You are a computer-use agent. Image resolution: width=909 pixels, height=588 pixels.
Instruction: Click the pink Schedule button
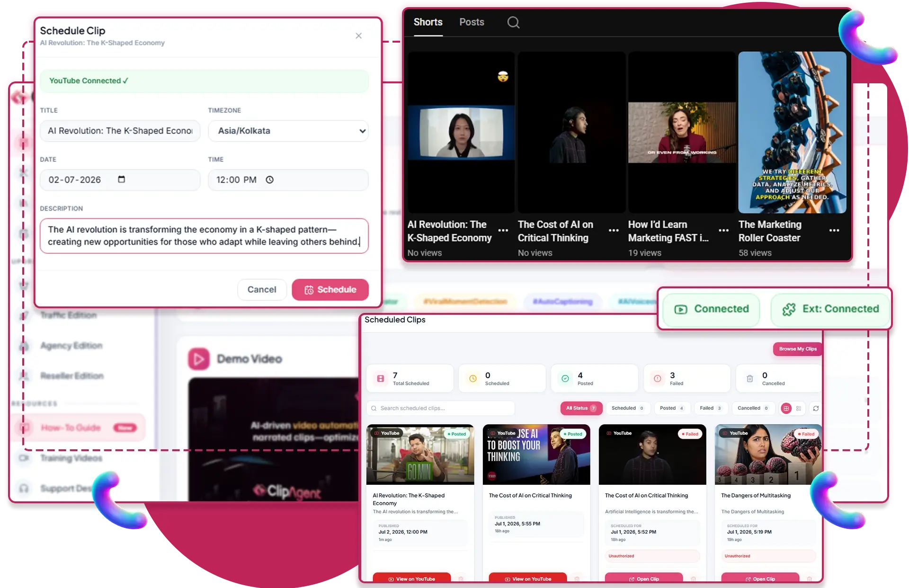click(x=330, y=289)
